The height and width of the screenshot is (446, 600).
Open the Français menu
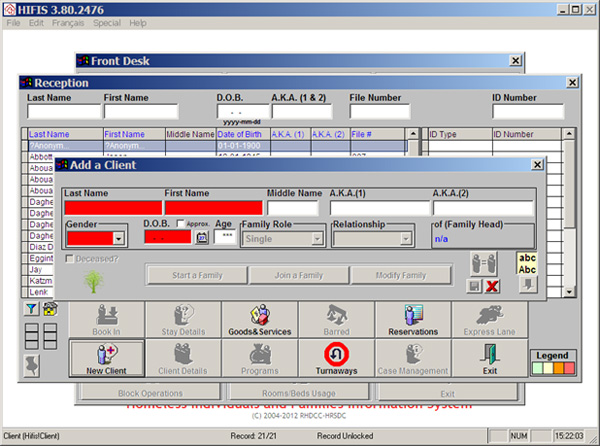click(x=70, y=22)
